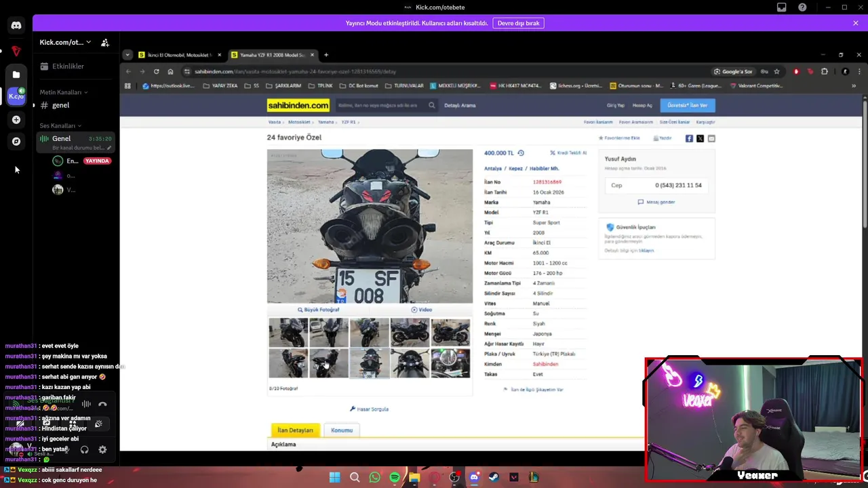Click the Yazdır print icon
The height and width of the screenshot is (488, 868).
[x=663, y=138]
